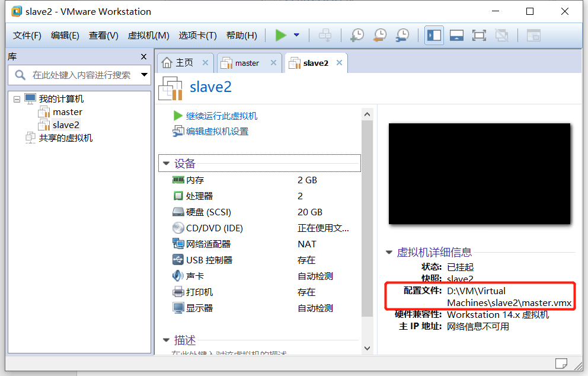Screen dimensions: 588x376
Task: Click the display monitor icon
Action: tap(178, 308)
